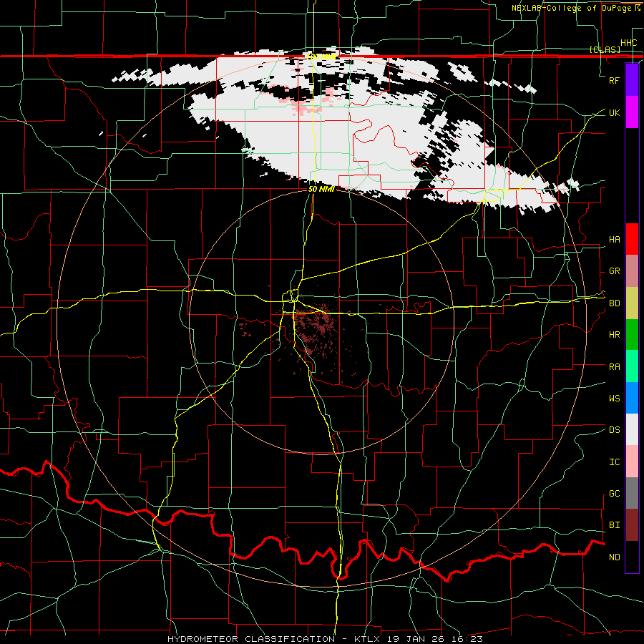Click the mint green RA legend swatch

(632, 366)
